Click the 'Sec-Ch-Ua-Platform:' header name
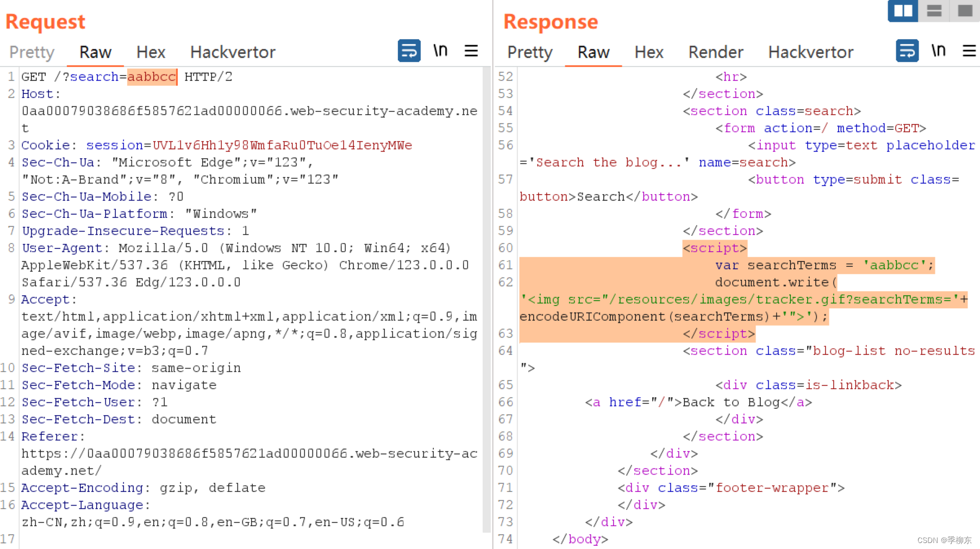980x549 pixels. pyautogui.click(x=98, y=214)
